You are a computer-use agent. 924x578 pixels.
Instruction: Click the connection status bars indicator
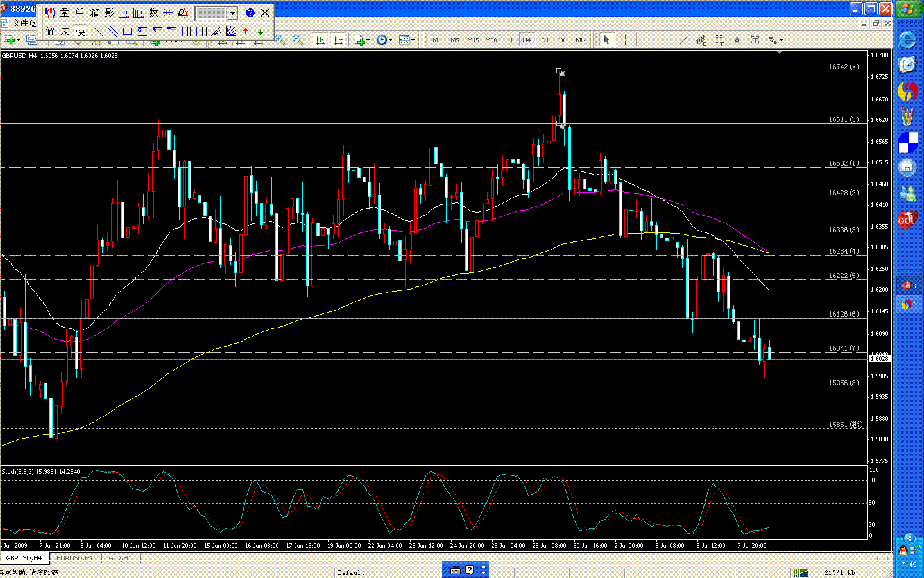click(801, 572)
